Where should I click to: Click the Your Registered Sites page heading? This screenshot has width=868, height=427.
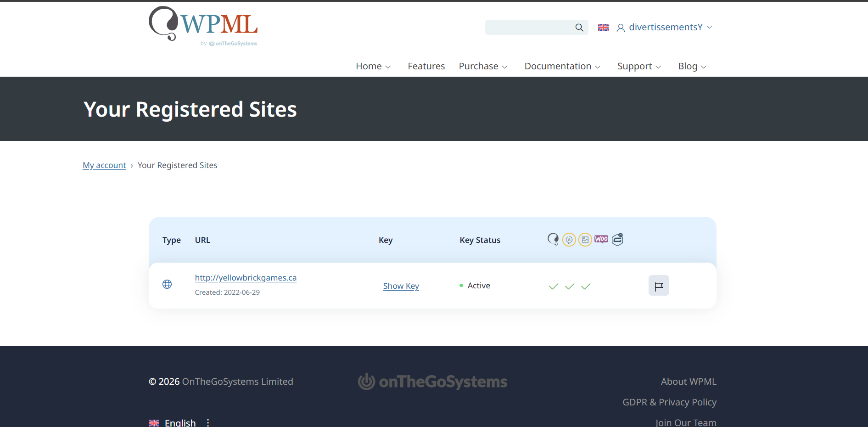[x=190, y=109]
